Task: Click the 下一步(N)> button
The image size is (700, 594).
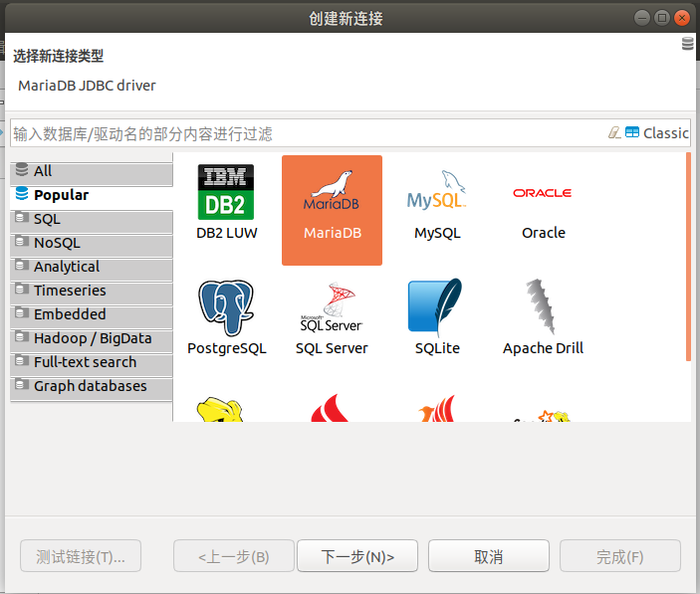Action: [357, 556]
